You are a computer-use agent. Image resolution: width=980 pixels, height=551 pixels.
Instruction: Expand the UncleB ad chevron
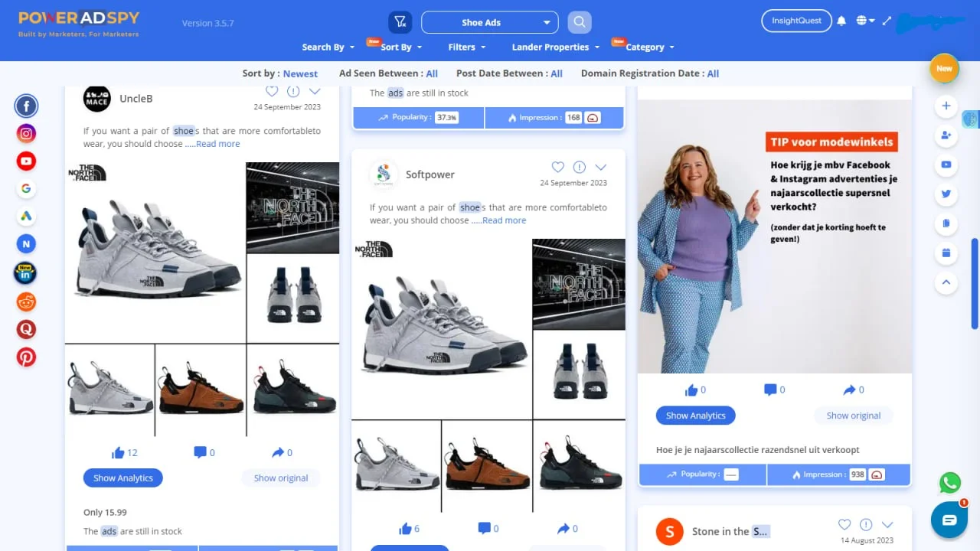[315, 91]
